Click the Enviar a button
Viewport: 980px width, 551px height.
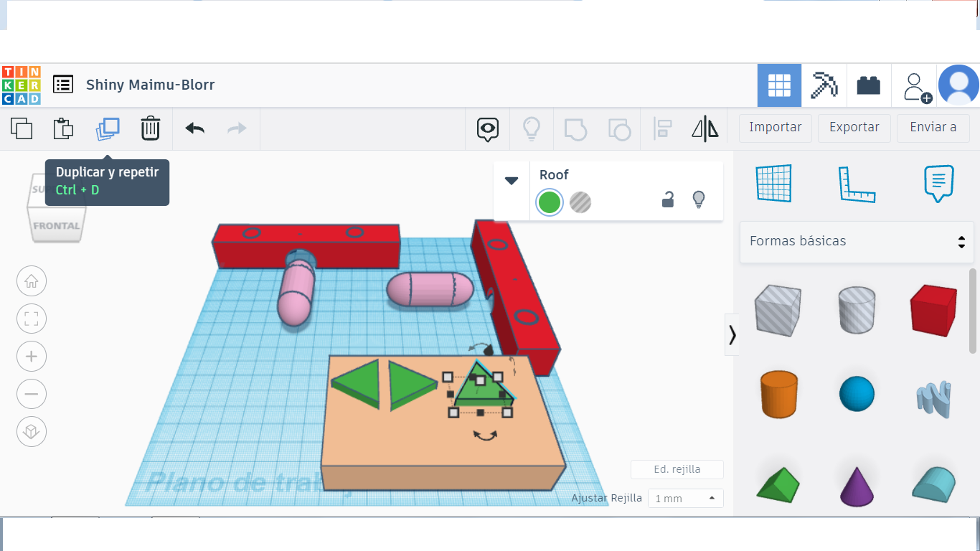[933, 128]
